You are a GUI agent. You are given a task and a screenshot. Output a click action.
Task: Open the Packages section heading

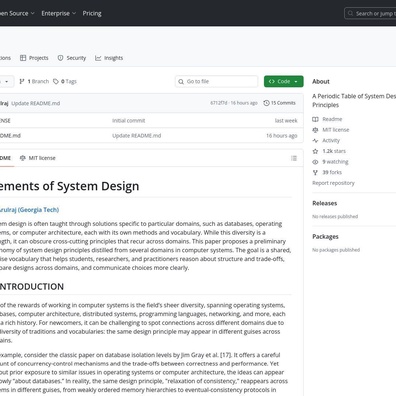325,237
